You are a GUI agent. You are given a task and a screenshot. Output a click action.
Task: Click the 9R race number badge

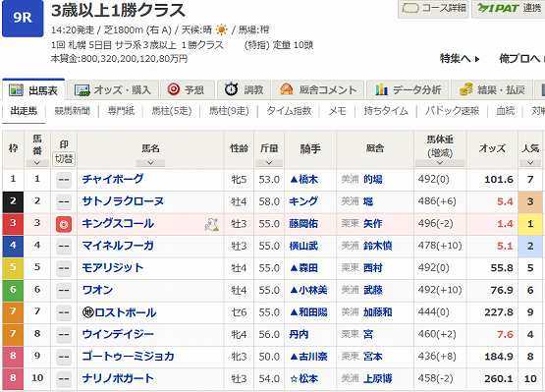point(23,18)
